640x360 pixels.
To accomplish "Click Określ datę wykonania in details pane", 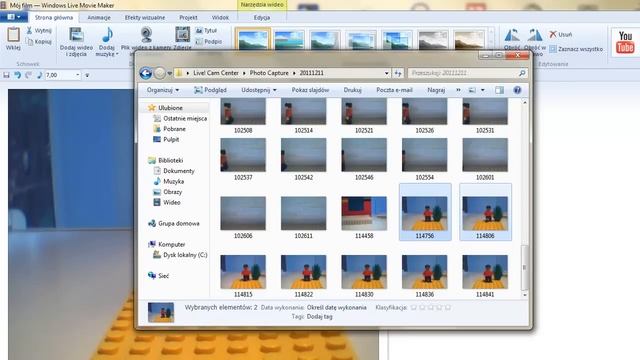I will click(x=336, y=307).
